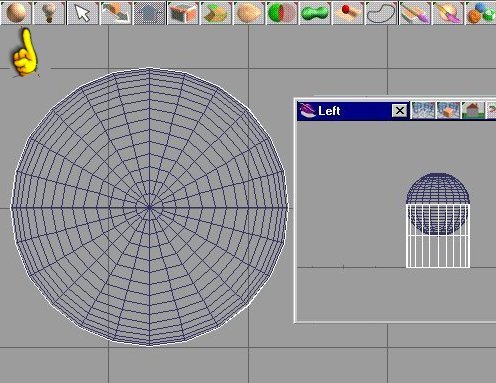This screenshot has width=496, height=383.
Task: Select the view icon with orange cube
Action: pyautogui.click(x=448, y=110)
